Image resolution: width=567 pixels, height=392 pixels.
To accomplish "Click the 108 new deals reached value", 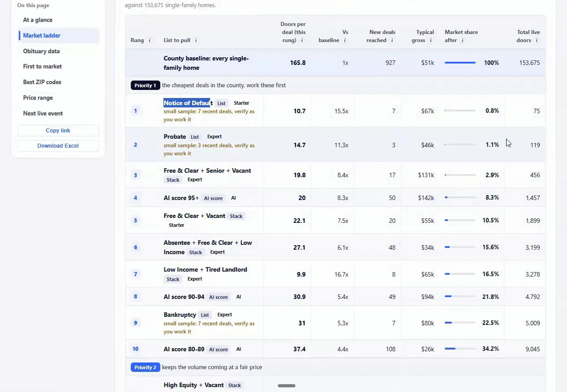I will pos(391,349).
